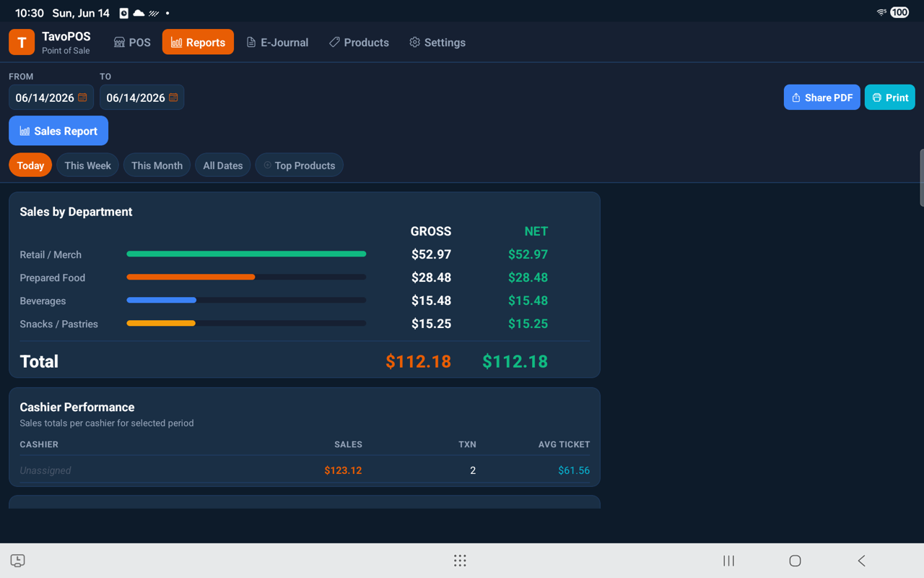Click the Snacks / Pastries yellow bar

click(x=161, y=324)
